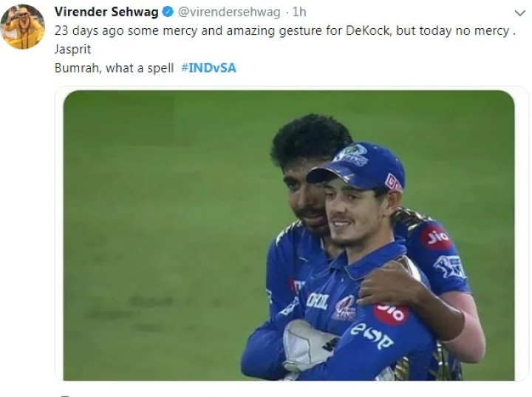The width and height of the screenshot is (532, 397).
Task: Click the red Jio shoulder logo in photo
Action: pyautogui.click(x=437, y=237)
